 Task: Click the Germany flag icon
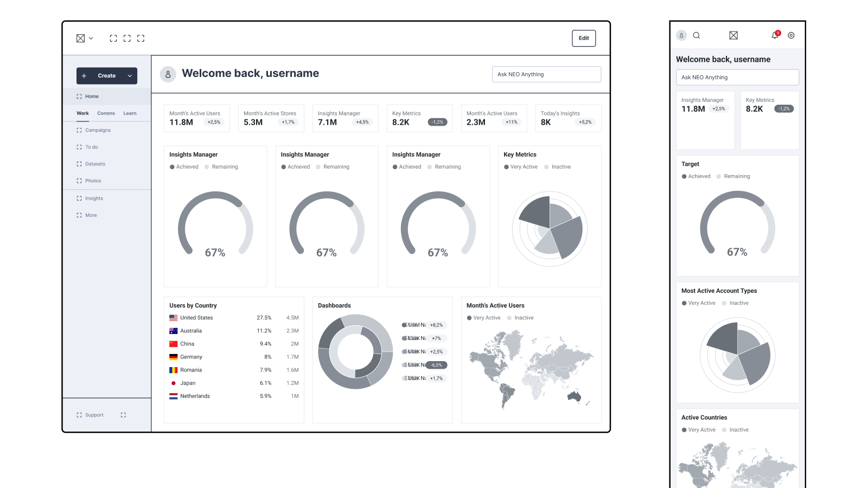(174, 357)
